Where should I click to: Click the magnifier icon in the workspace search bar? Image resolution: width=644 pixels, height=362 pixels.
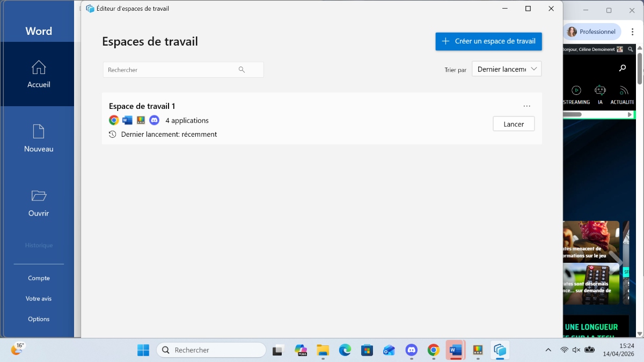click(x=241, y=69)
